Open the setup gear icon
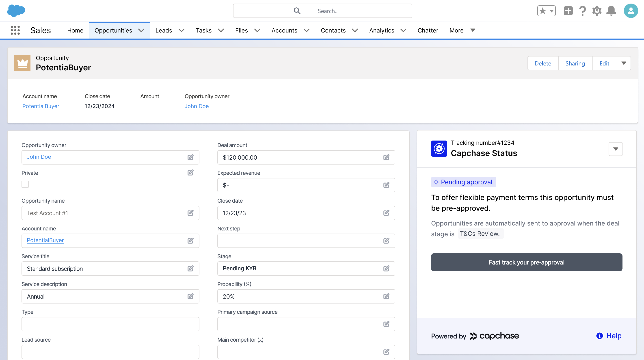The height and width of the screenshot is (360, 644). pyautogui.click(x=597, y=11)
